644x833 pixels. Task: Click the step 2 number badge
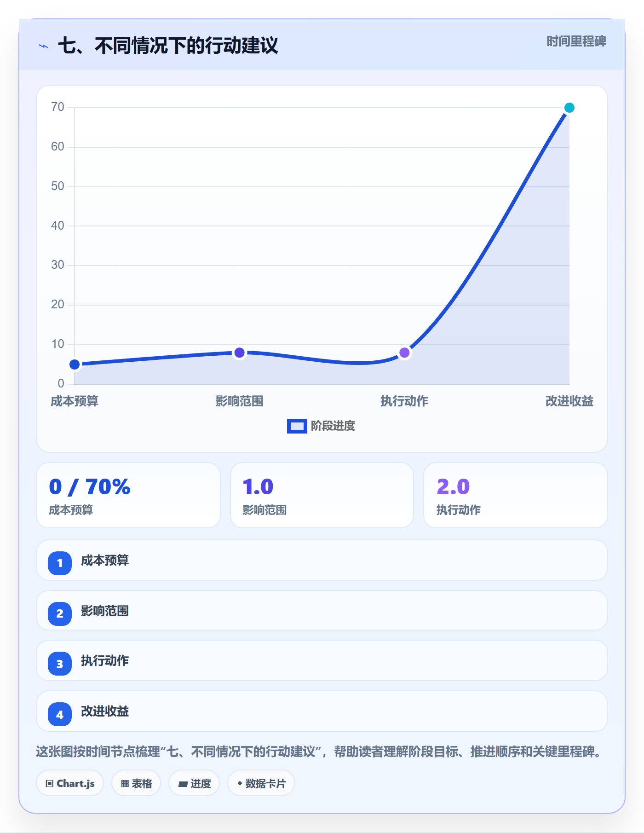tap(60, 613)
